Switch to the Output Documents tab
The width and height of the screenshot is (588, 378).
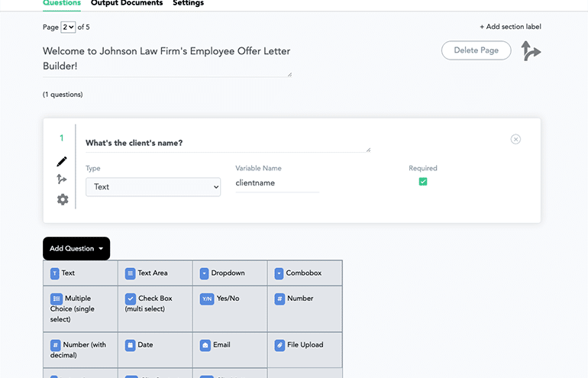point(127,4)
